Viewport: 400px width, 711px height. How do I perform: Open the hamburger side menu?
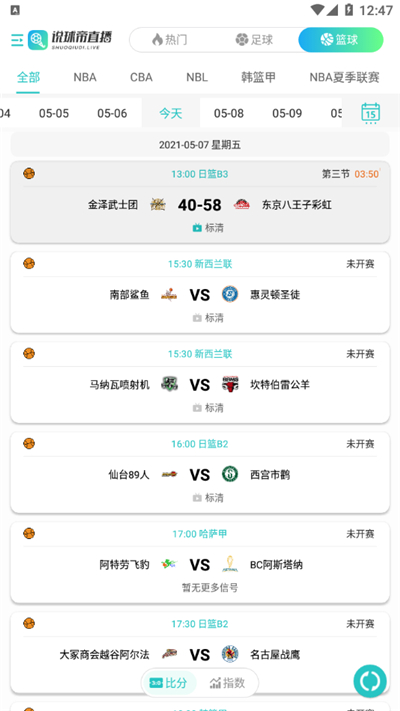click(x=17, y=40)
